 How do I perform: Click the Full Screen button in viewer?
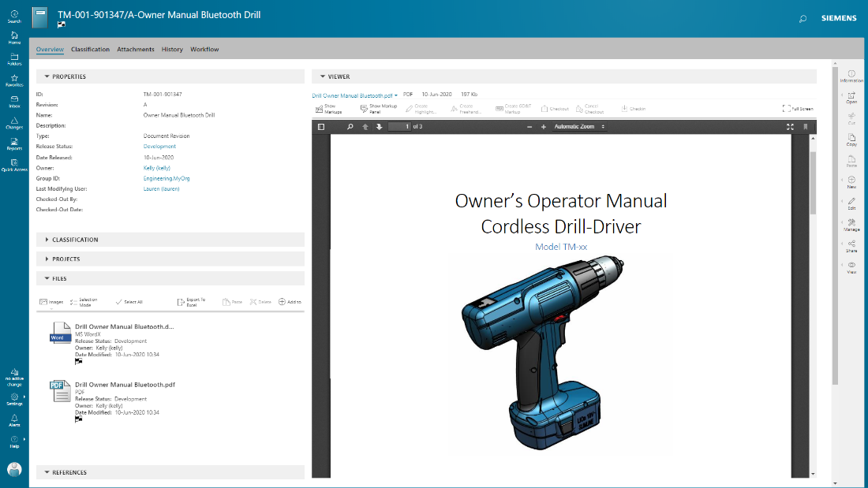(798, 109)
